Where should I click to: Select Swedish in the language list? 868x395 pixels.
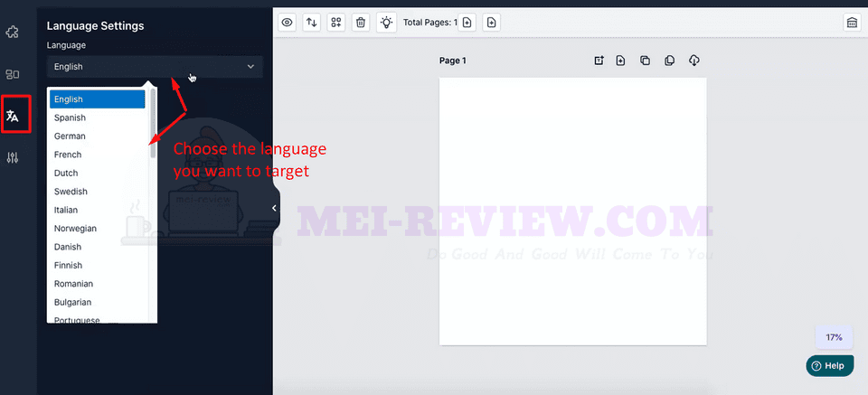tap(98, 192)
